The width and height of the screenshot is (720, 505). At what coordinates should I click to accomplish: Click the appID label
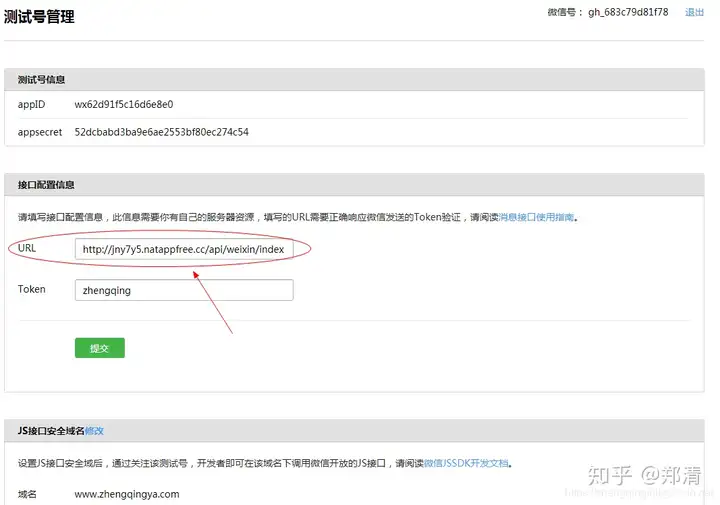[31, 105]
